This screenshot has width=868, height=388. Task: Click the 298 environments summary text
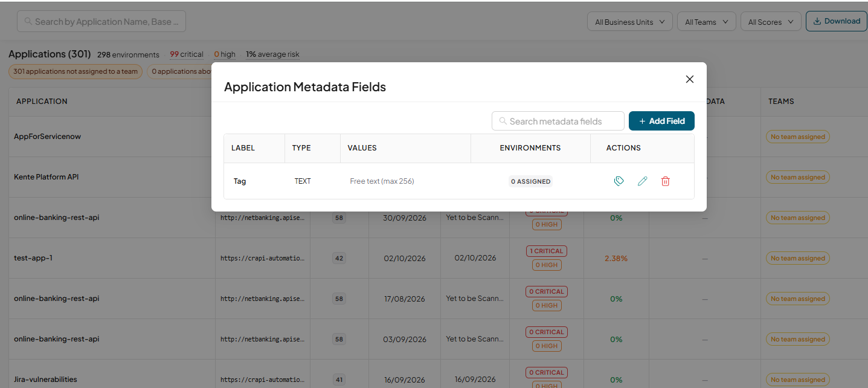click(x=128, y=54)
